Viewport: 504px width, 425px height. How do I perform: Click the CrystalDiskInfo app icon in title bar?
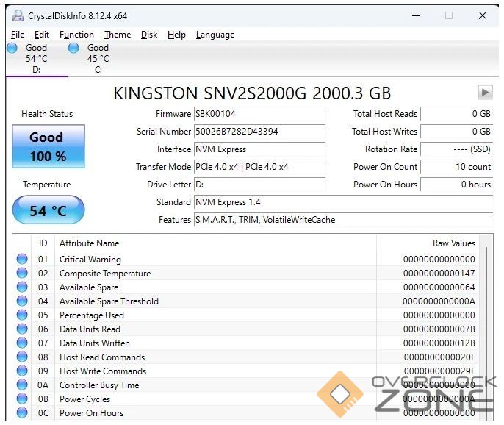tap(18, 15)
